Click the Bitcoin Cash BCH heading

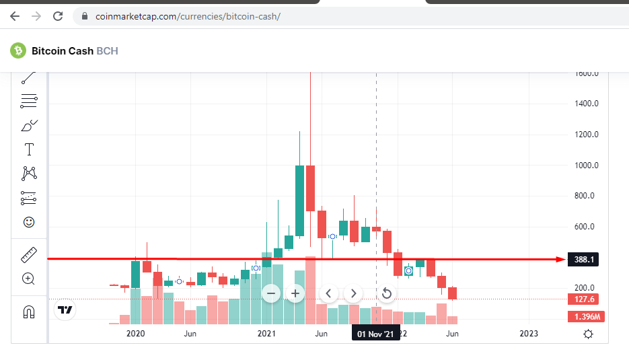75,51
